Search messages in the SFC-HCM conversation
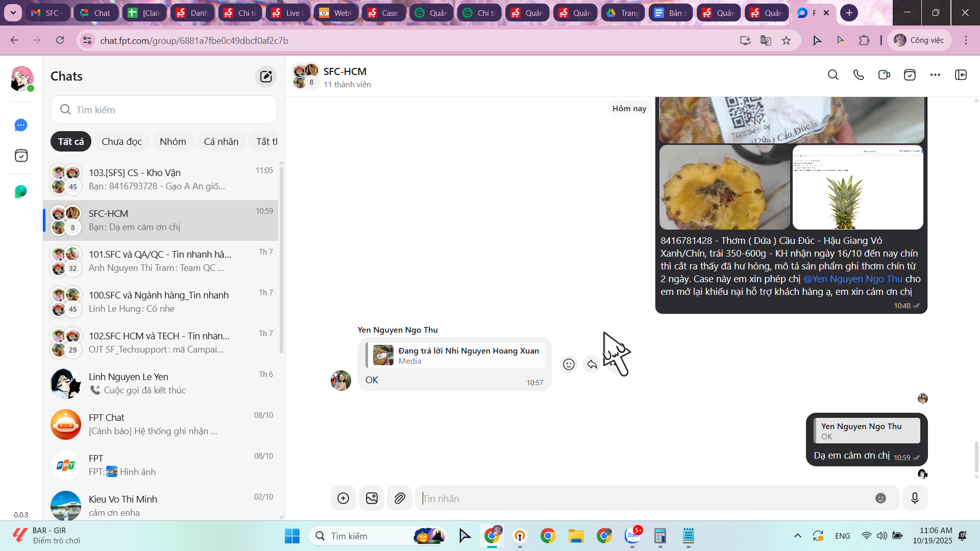Screen dimensions: 980x551 833,75
